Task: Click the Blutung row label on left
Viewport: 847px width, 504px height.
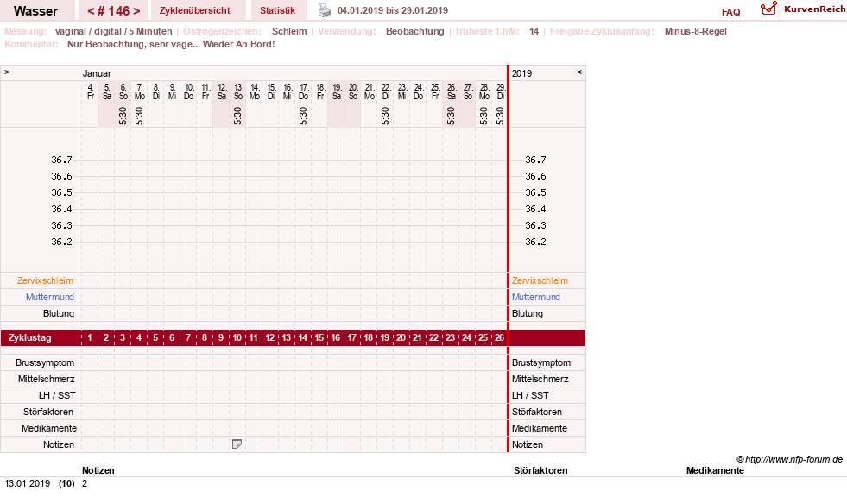Action: [59, 313]
